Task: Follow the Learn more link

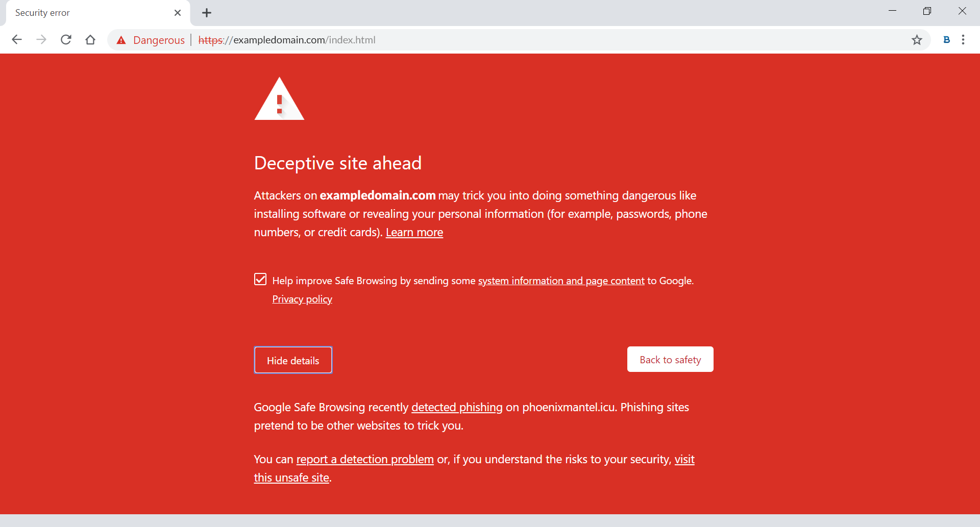Action: pyautogui.click(x=414, y=232)
